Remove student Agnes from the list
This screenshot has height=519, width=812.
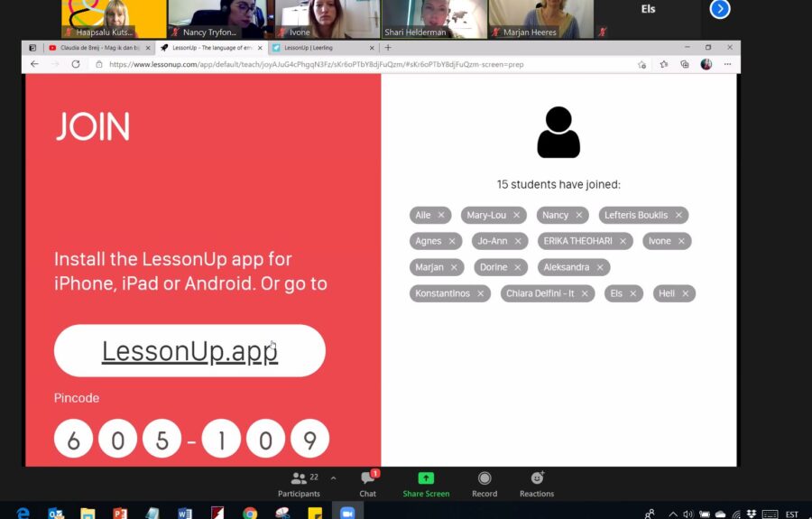point(452,241)
